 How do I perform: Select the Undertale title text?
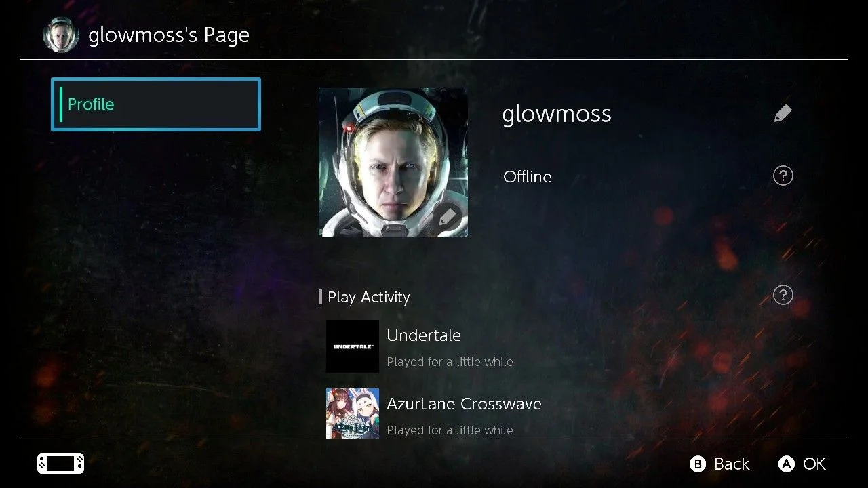tap(424, 335)
